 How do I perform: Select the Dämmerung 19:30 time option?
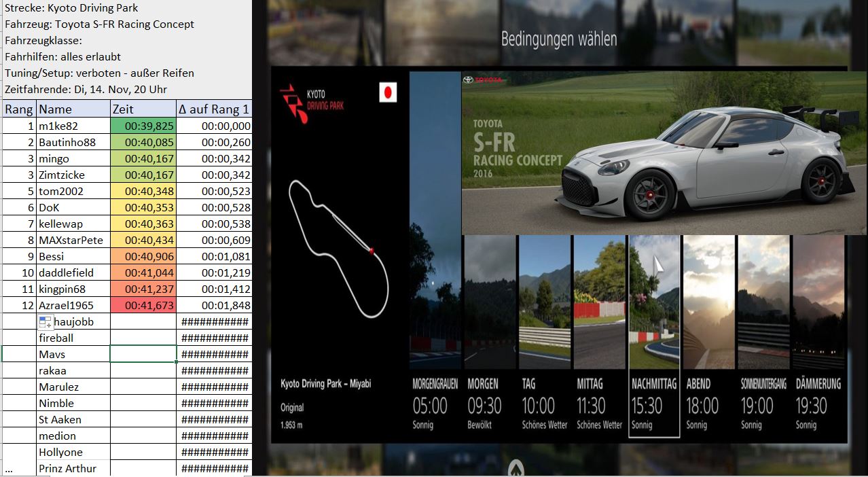pos(818,336)
